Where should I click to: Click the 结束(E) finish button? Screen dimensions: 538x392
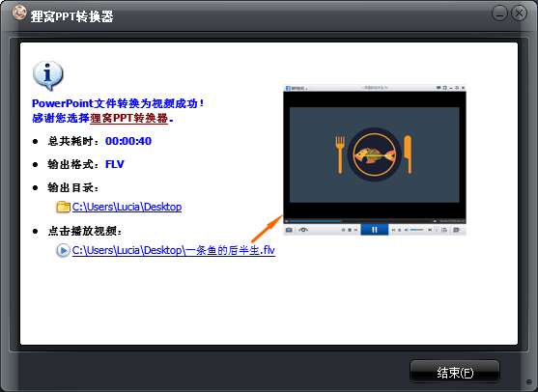tap(455, 372)
